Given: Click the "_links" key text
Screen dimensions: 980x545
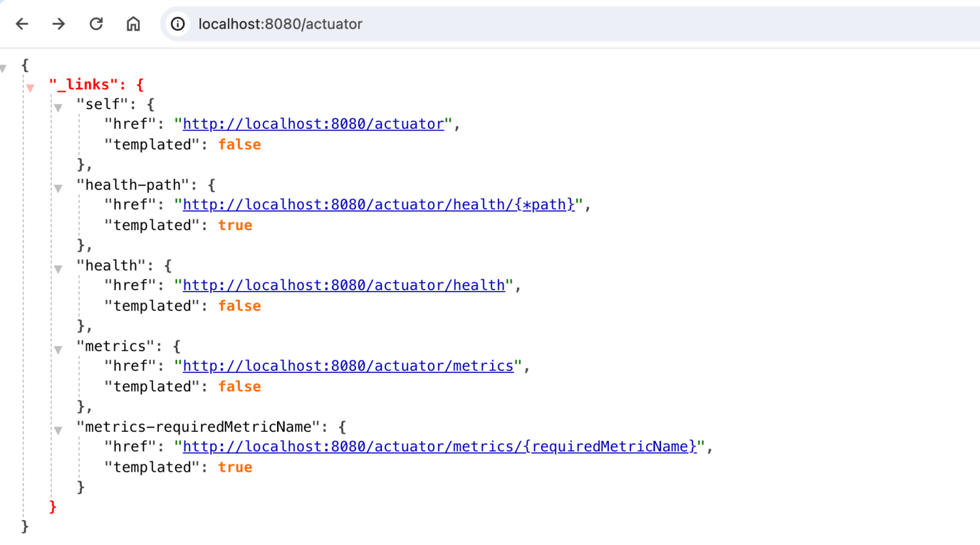Looking at the screenshot, I should tap(84, 85).
